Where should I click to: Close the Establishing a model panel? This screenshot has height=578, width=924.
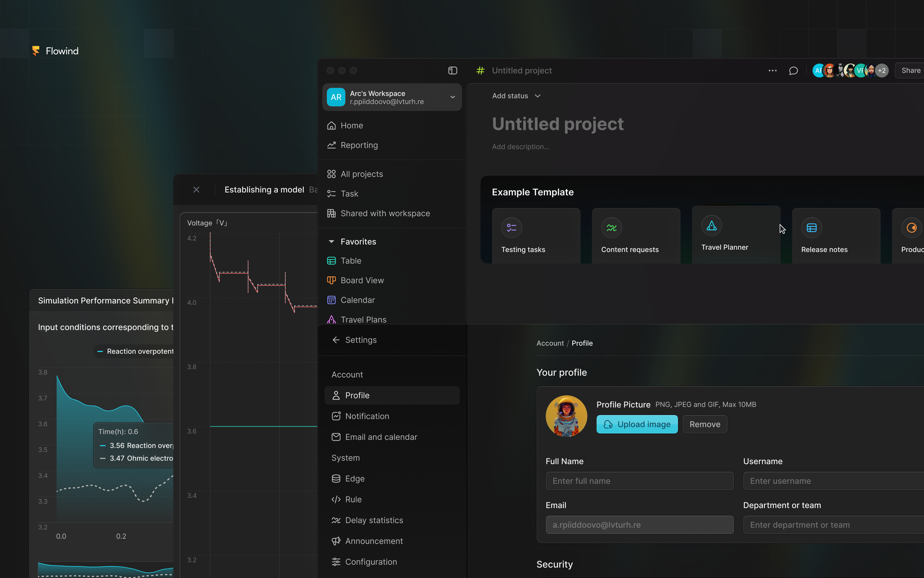point(196,190)
